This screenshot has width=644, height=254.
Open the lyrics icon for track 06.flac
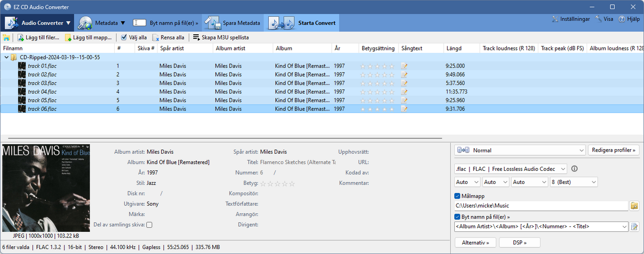[404, 109]
